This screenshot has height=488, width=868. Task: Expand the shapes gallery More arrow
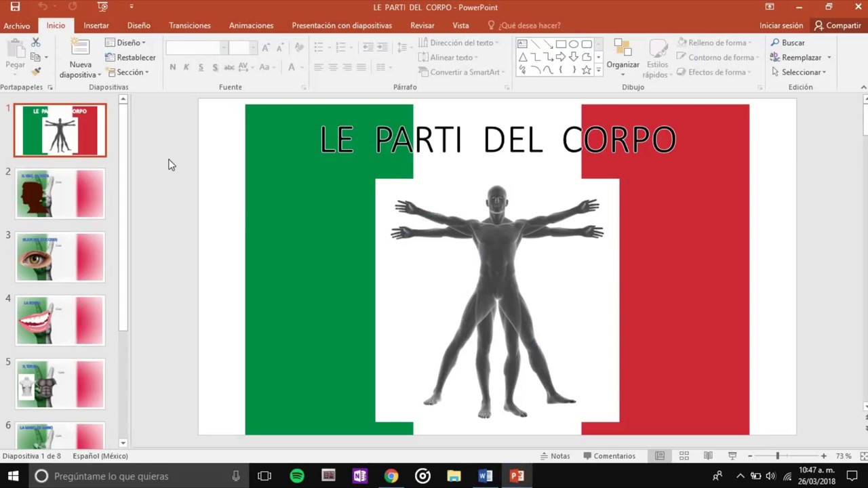point(598,70)
